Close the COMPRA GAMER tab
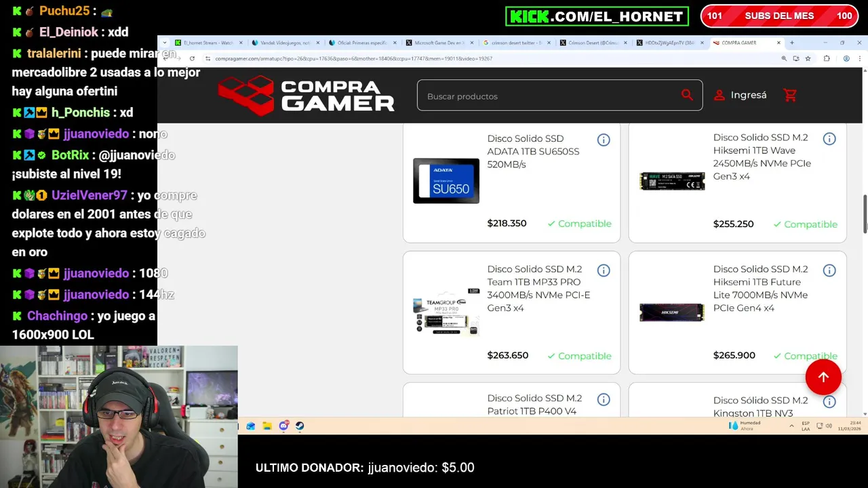This screenshot has width=868, height=488. [778, 43]
